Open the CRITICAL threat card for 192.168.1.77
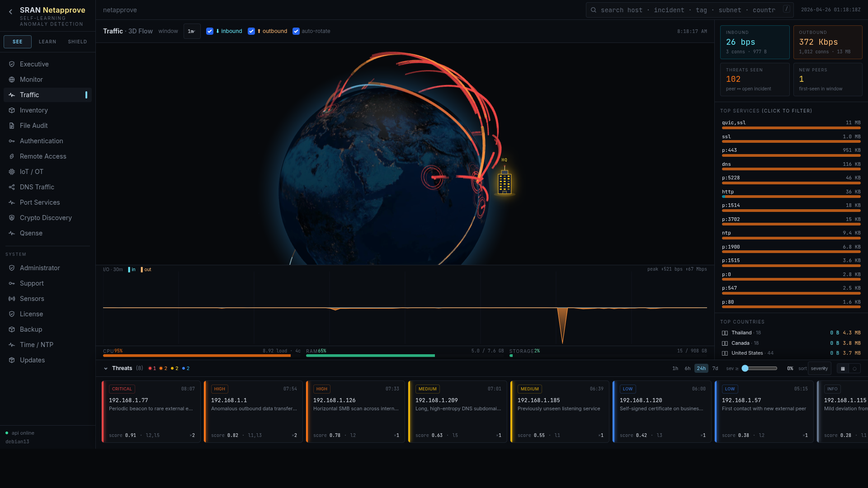The image size is (868, 488). click(151, 411)
